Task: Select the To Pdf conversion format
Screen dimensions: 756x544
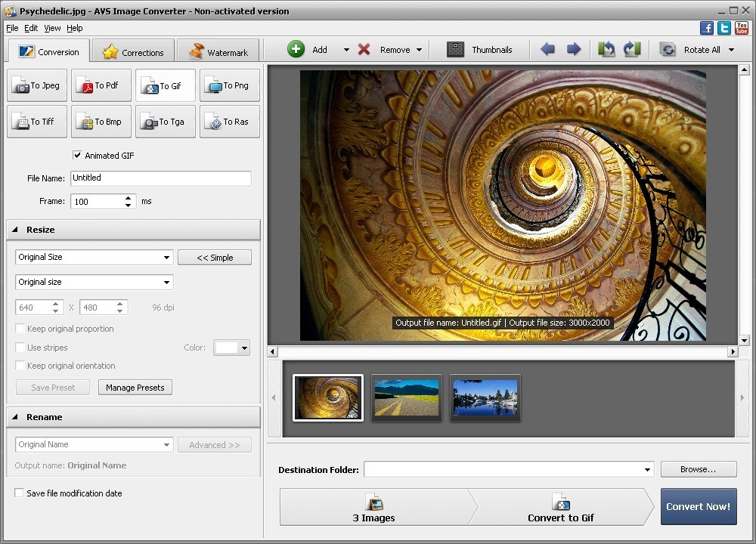Action: pos(101,85)
